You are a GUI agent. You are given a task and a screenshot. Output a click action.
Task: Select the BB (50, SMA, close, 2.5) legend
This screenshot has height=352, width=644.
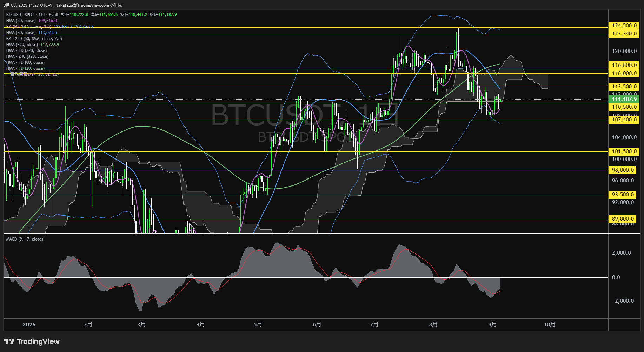tap(29, 27)
